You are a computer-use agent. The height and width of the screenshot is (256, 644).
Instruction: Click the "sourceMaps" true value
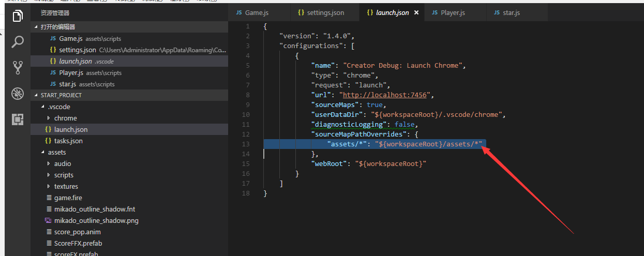(x=375, y=105)
